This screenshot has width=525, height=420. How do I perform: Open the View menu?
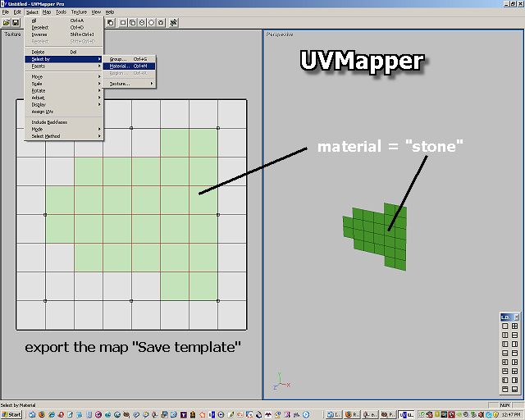pos(96,12)
